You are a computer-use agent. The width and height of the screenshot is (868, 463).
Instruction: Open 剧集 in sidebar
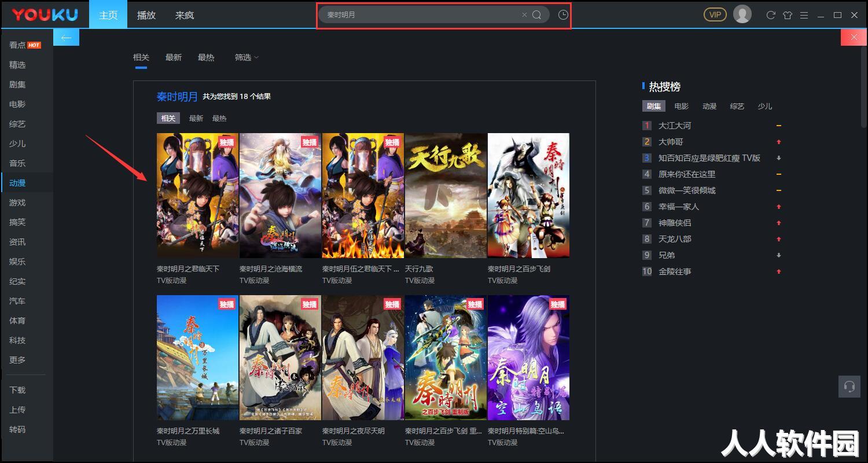click(17, 84)
